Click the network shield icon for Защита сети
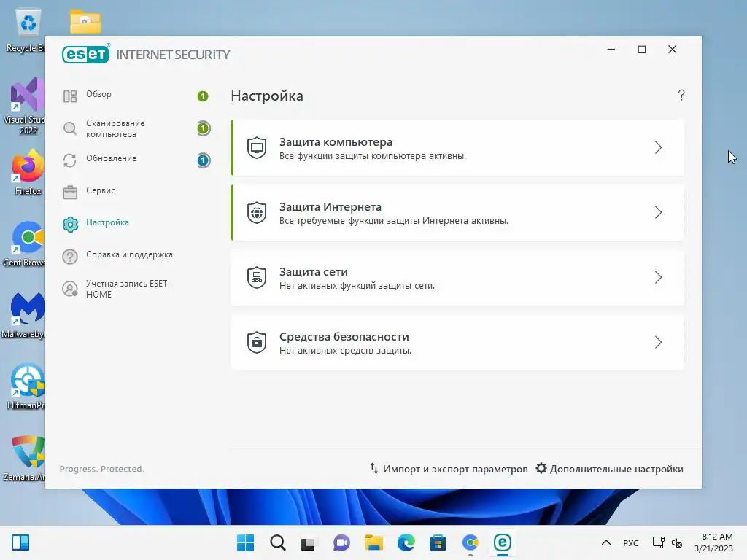Viewport: 747px width, 560px height. click(x=257, y=277)
